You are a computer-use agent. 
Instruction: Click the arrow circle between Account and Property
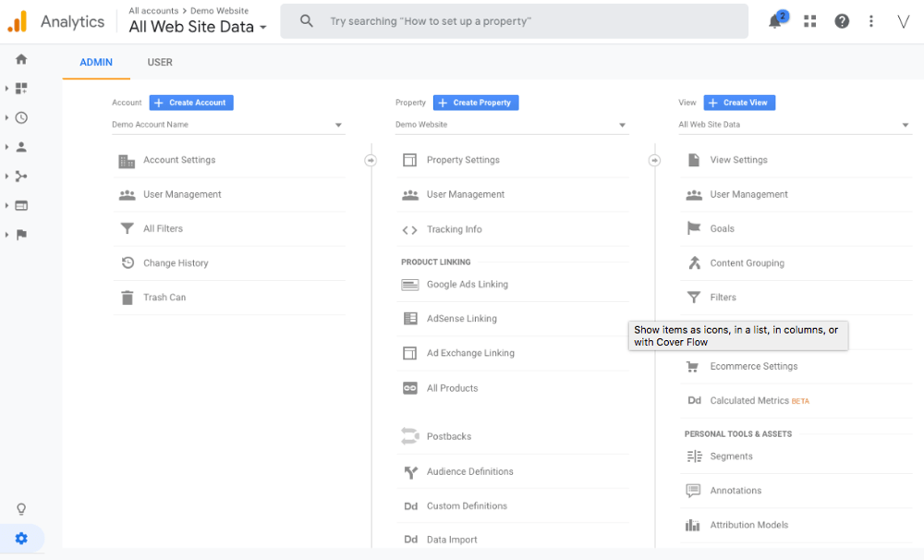click(371, 161)
